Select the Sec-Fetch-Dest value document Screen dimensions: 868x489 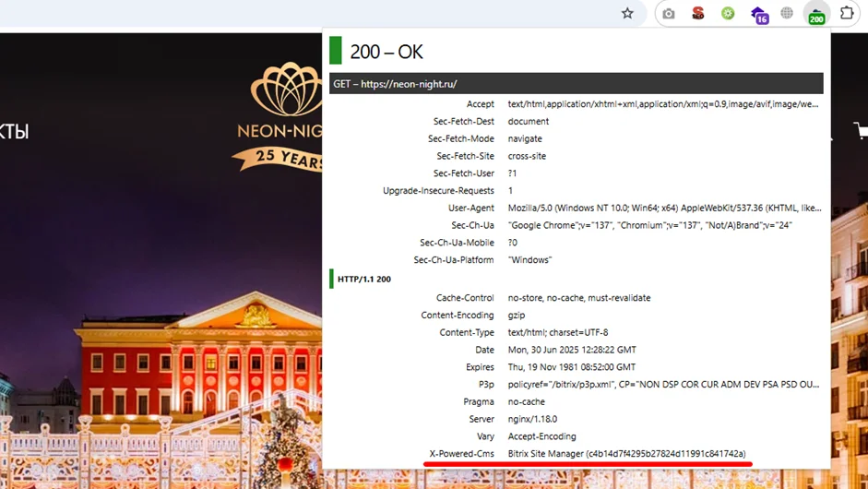point(529,121)
